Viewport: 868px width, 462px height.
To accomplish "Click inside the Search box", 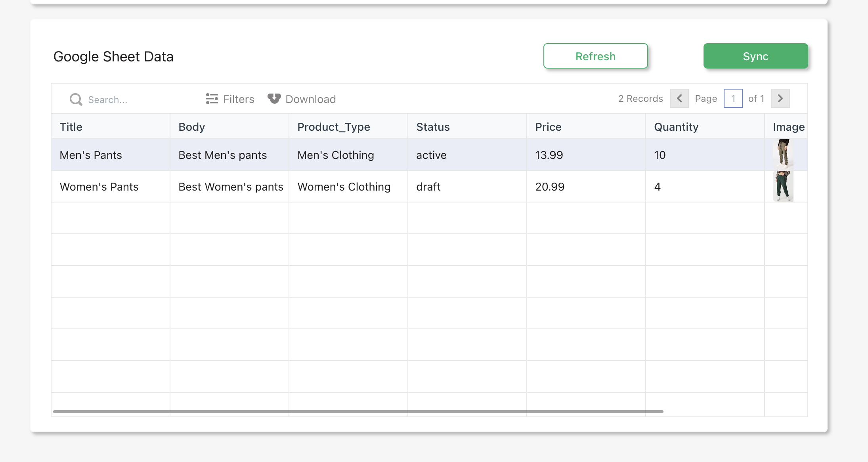I will click(x=119, y=99).
